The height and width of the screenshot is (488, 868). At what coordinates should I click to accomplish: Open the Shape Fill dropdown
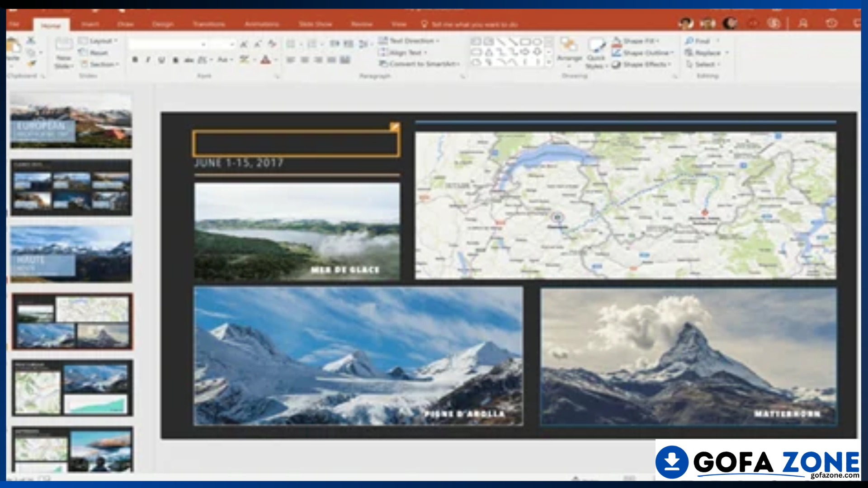coord(635,41)
